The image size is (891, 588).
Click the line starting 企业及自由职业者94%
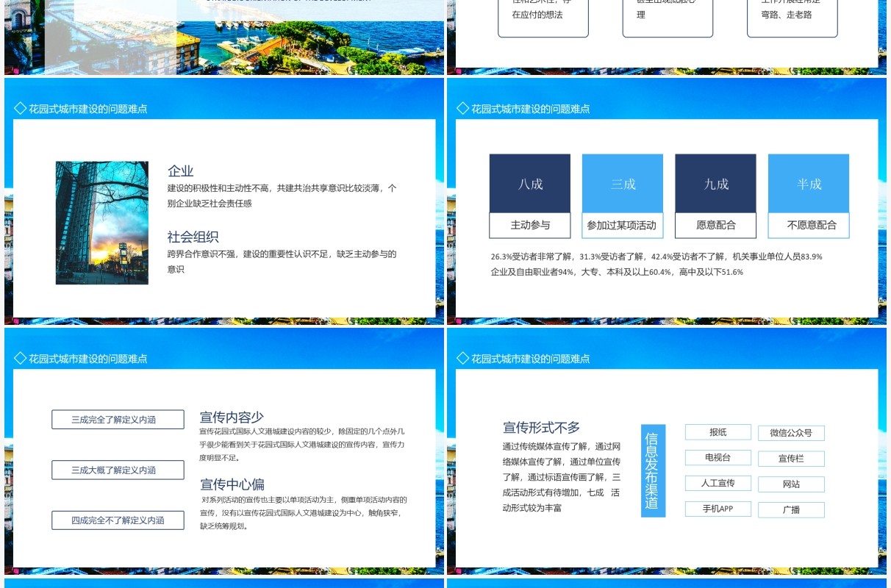pyautogui.click(x=617, y=272)
